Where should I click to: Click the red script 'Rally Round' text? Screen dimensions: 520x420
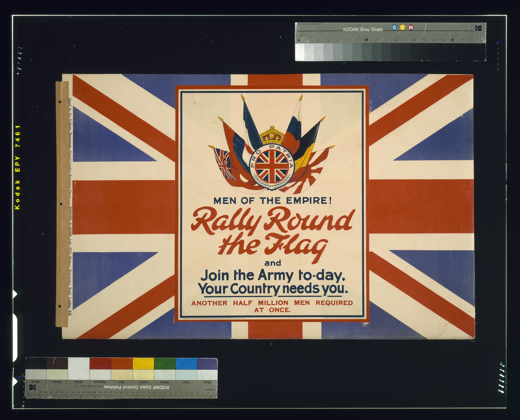tap(272, 221)
